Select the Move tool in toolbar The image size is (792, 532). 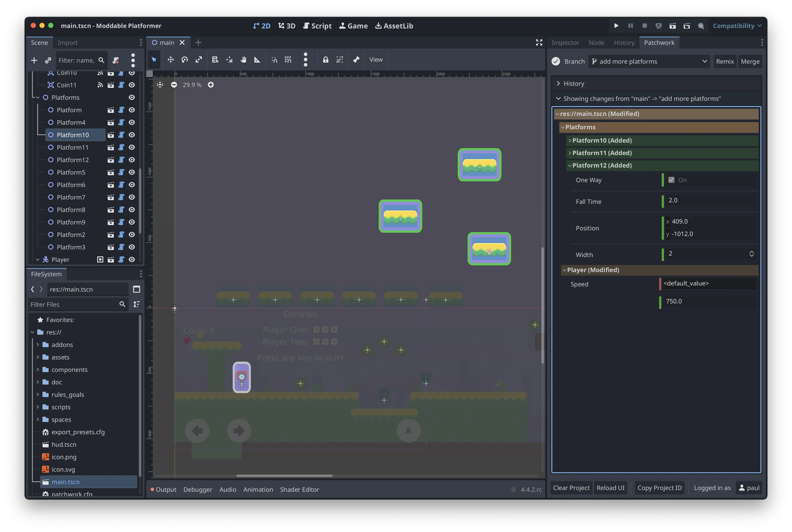[x=170, y=60]
